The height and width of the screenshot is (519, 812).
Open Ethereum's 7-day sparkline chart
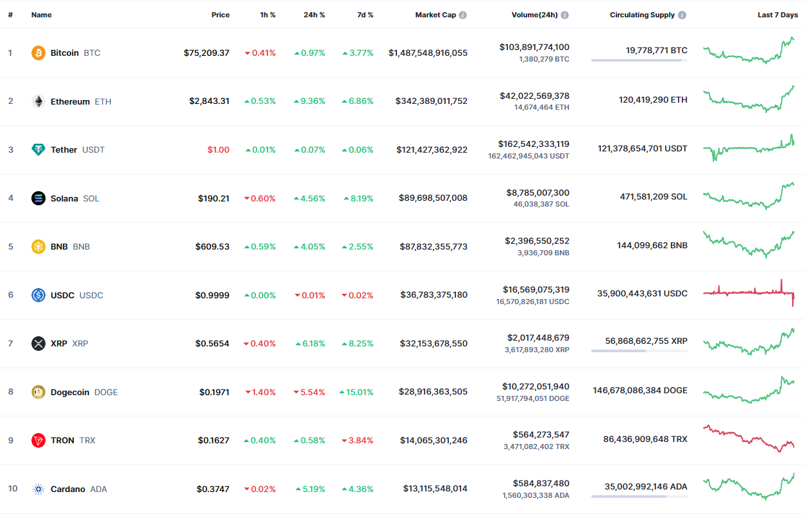(x=749, y=99)
